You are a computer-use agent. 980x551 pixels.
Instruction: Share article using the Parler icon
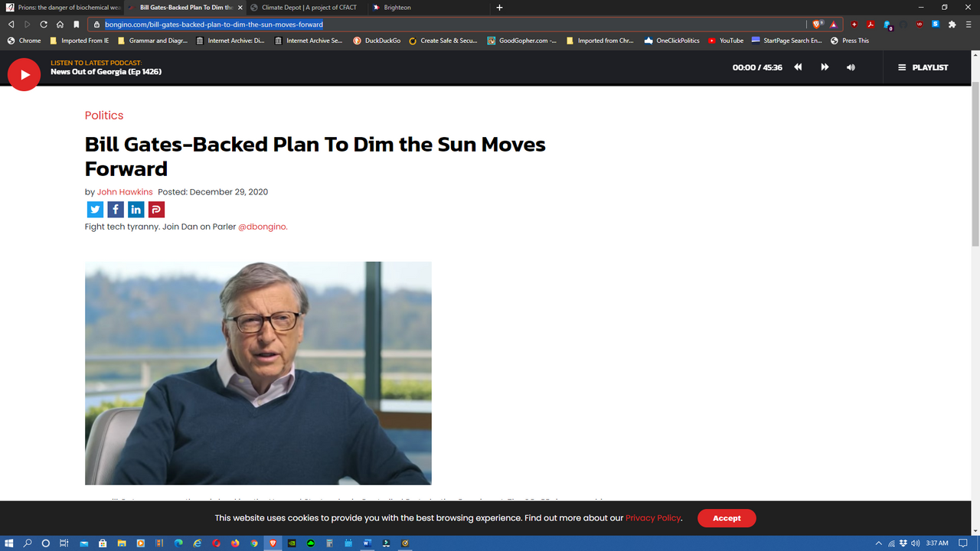(156, 210)
